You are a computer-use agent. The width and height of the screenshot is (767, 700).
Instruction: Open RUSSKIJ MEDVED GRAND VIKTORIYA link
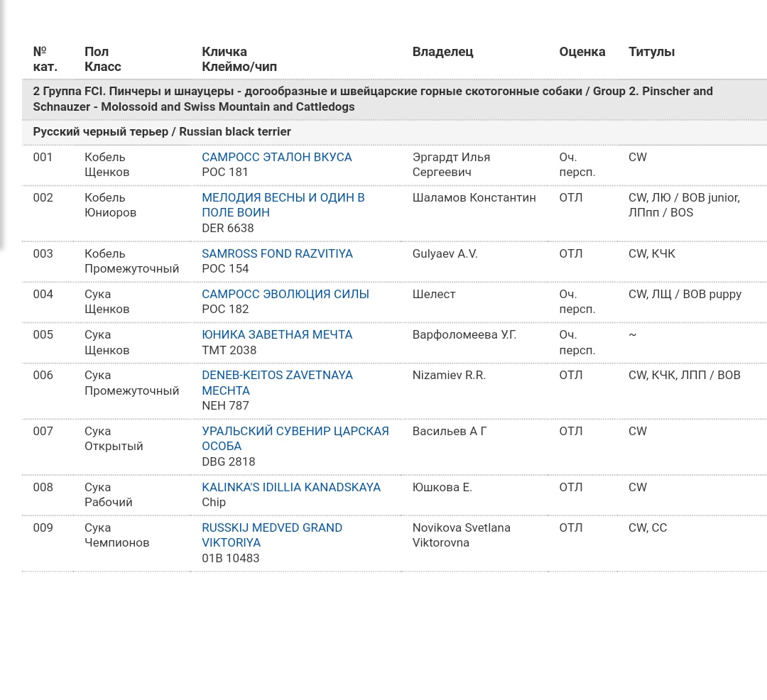pos(272,535)
